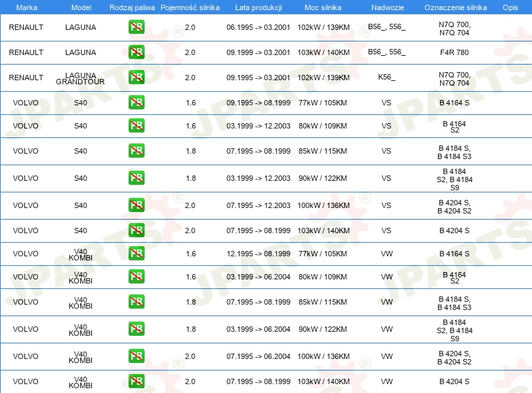Click 77kW / 105KM in the V40 Kombi row

[322, 254]
